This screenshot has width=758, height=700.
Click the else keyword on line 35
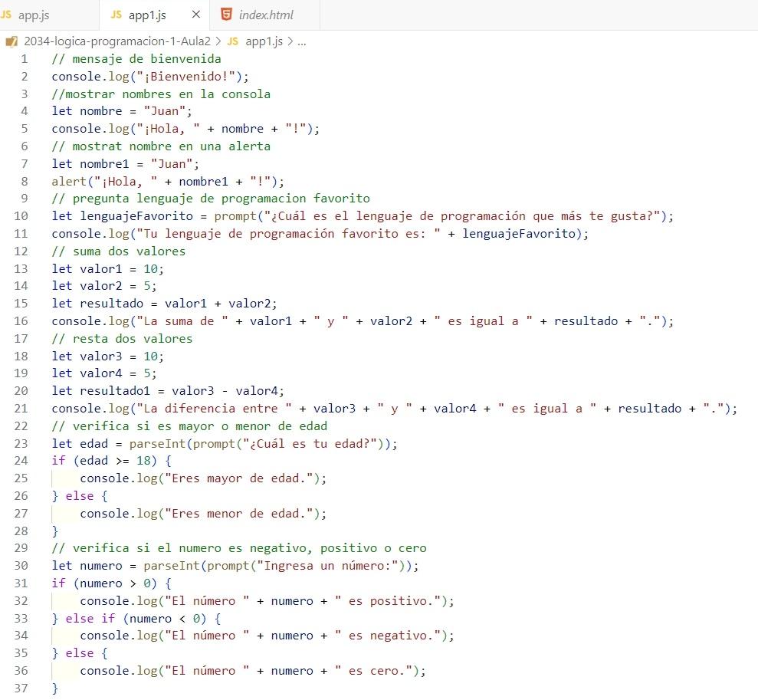tap(80, 653)
